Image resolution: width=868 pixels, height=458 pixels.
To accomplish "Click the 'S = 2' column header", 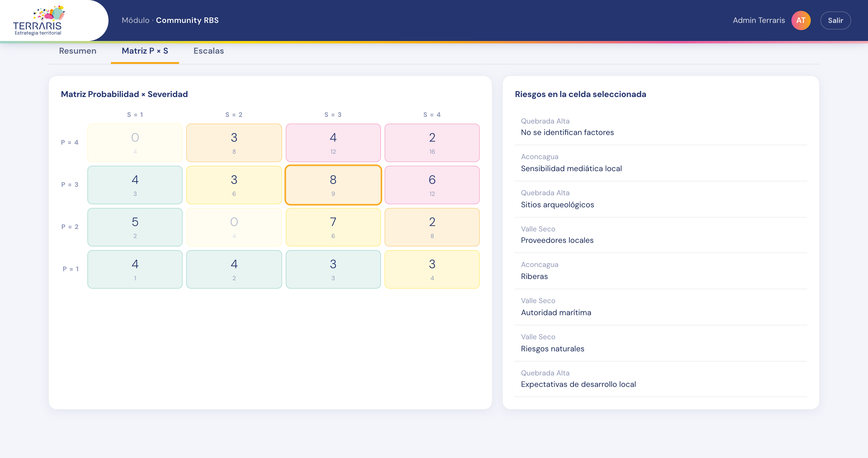I will 234,115.
